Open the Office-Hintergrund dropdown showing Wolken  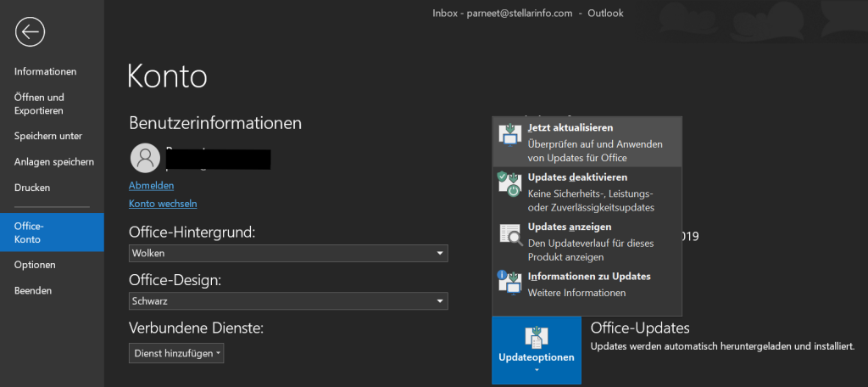pyautogui.click(x=288, y=254)
